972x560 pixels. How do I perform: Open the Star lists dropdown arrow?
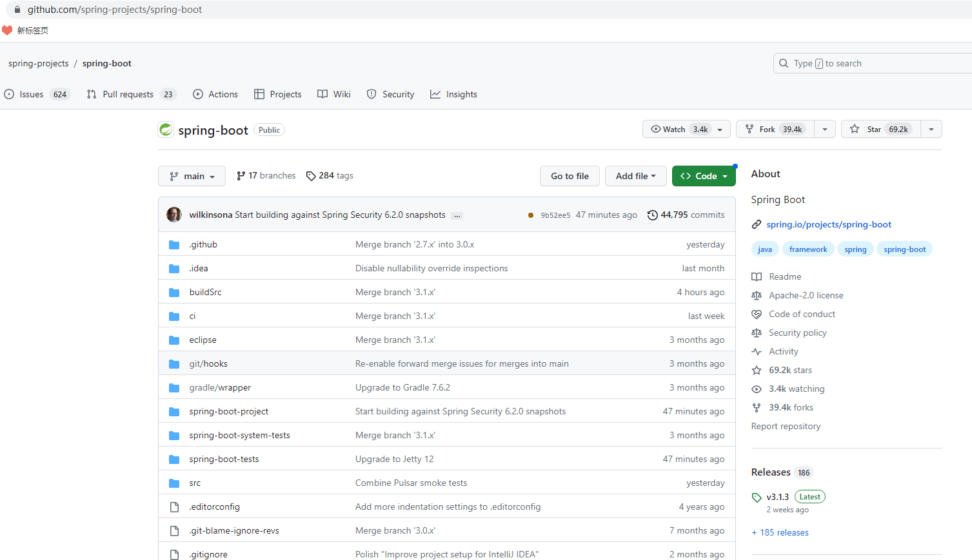931,130
